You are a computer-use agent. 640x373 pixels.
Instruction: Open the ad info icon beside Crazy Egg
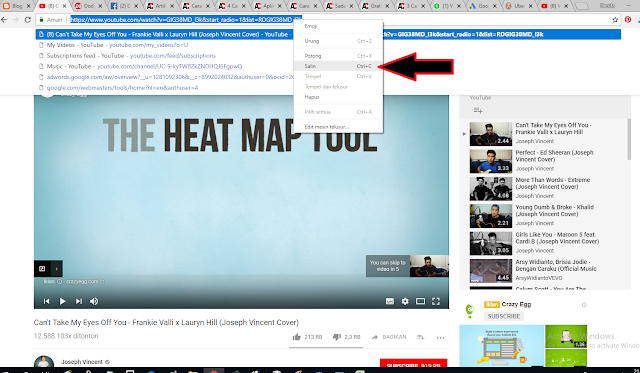tap(584, 304)
